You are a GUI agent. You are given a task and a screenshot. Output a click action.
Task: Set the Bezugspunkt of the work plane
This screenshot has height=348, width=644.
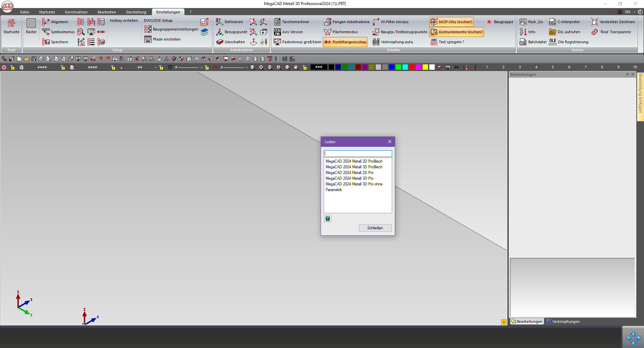(231, 32)
